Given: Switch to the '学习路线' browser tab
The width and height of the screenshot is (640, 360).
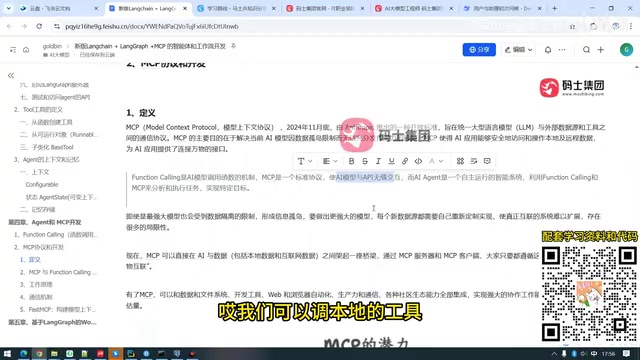Looking at the screenshot, I should pos(237,9).
